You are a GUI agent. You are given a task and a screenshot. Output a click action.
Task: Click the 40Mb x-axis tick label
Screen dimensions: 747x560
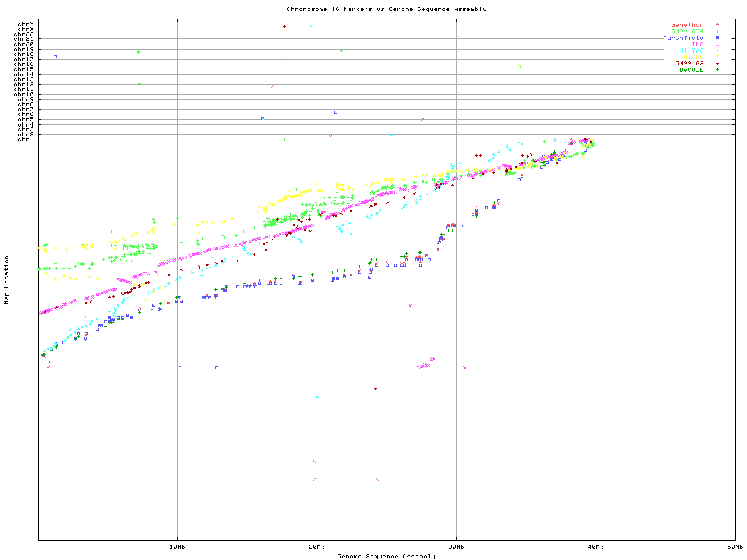pos(596,547)
